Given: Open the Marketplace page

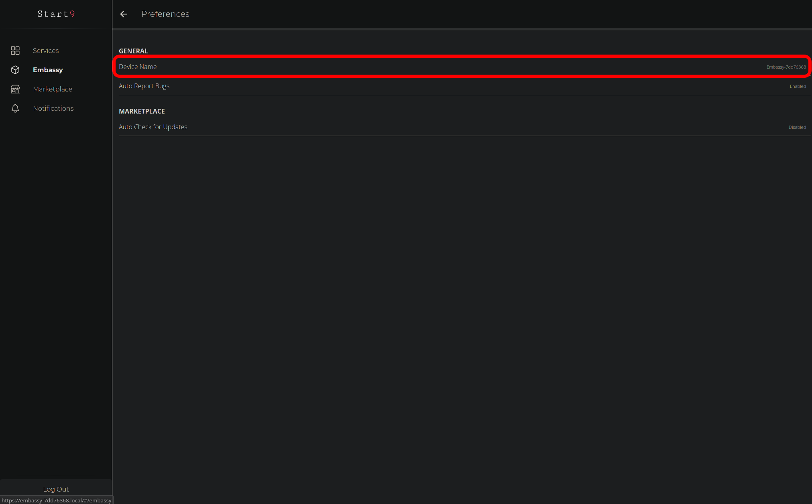Looking at the screenshot, I should point(53,89).
